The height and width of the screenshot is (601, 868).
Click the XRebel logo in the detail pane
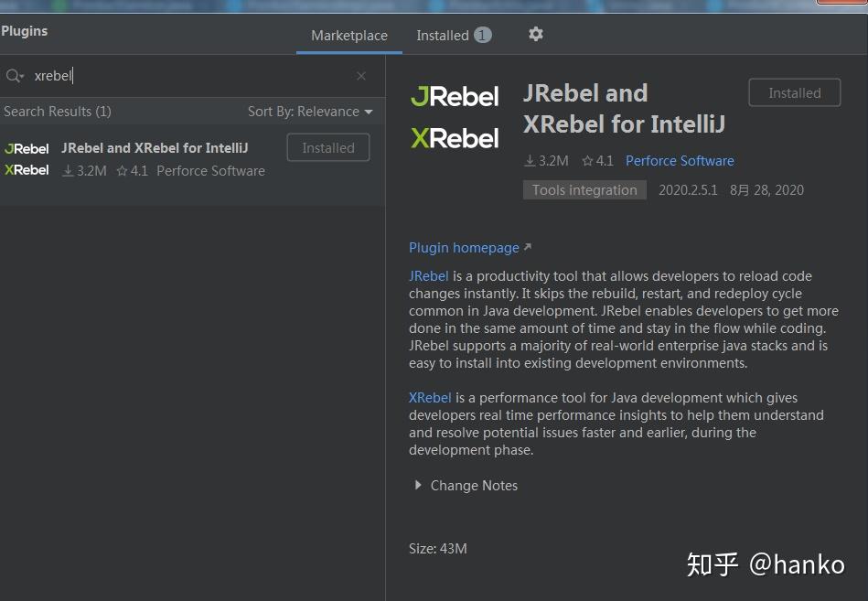[455, 137]
